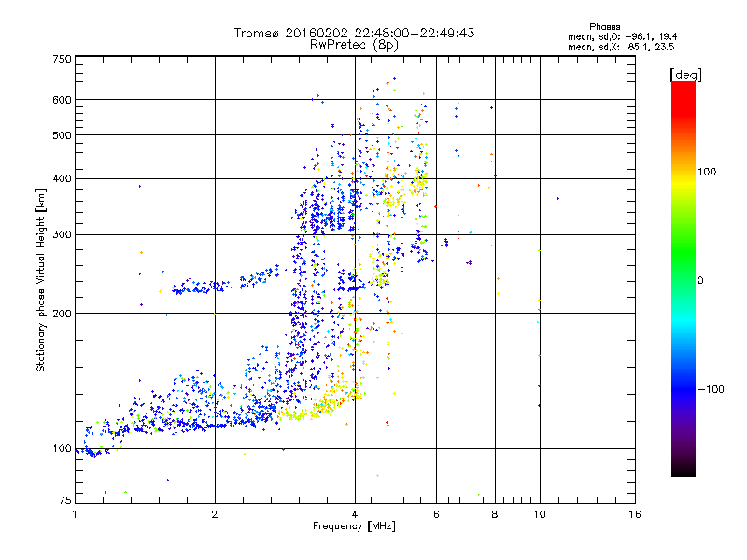Click the 'mean, sd,X: 85.1, 23.5' line

click(x=621, y=47)
